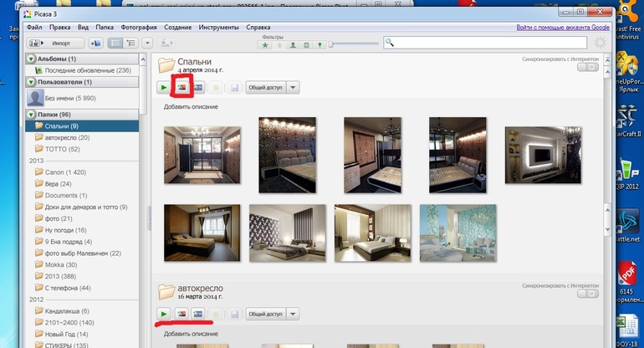Create movie presentation for Спальни folder
The image size is (644, 348).
(198, 87)
